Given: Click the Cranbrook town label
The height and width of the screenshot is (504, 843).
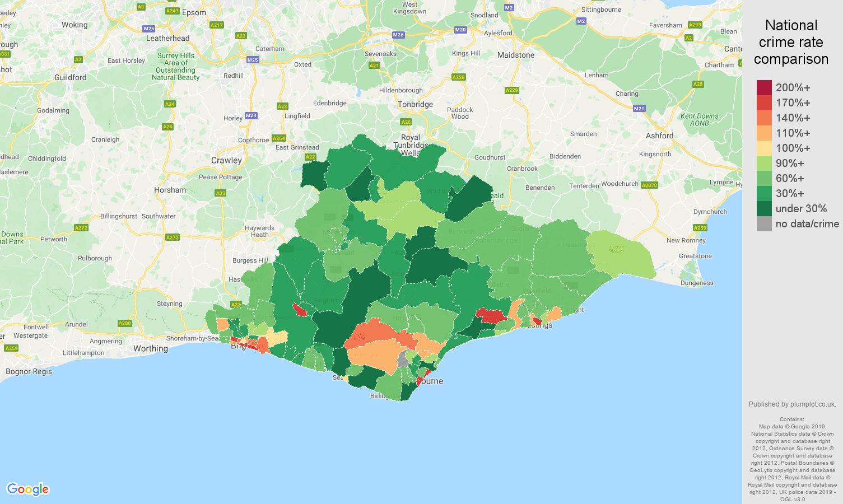Looking at the screenshot, I should coord(522,169).
